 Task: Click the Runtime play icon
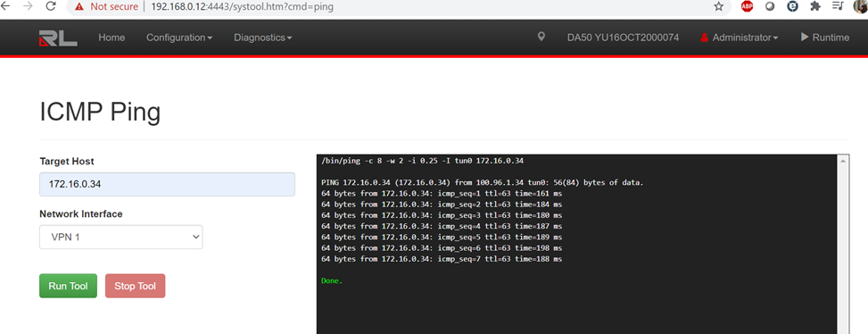[805, 38]
